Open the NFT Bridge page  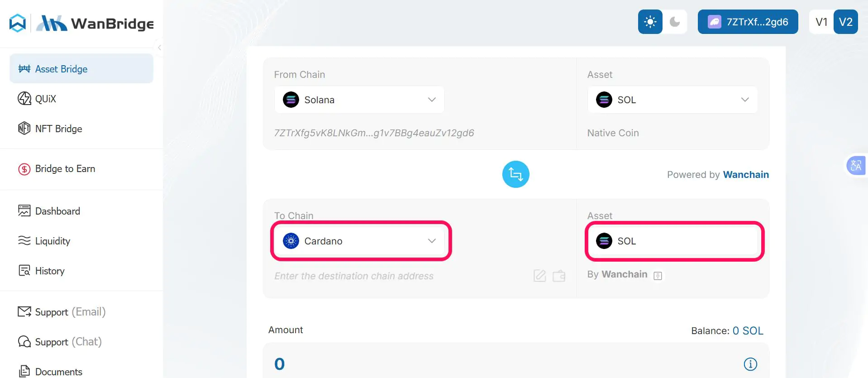[x=59, y=129]
